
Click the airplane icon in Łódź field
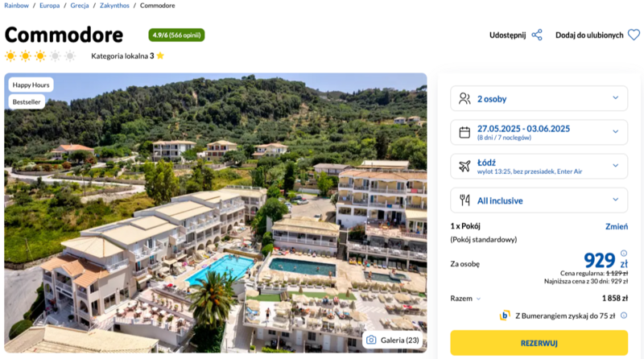[x=464, y=167]
